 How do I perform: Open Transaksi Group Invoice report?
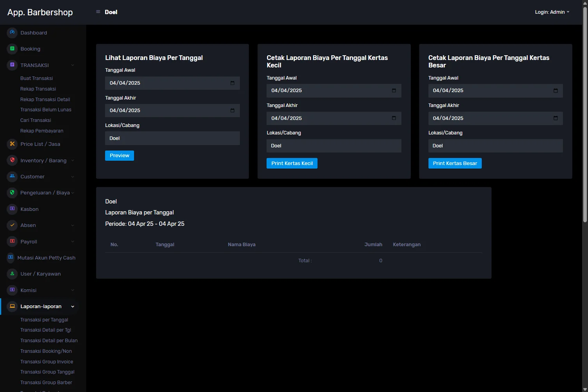pyautogui.click(x=47, y=362)
